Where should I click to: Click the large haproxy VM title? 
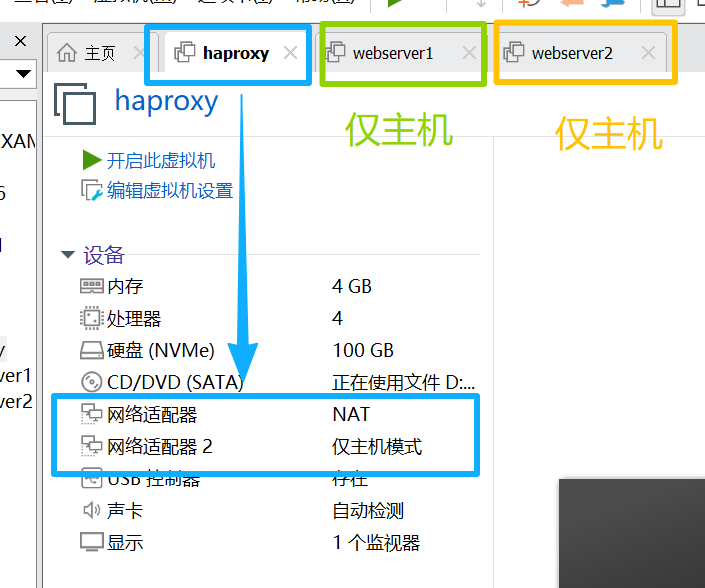(166, 102)
